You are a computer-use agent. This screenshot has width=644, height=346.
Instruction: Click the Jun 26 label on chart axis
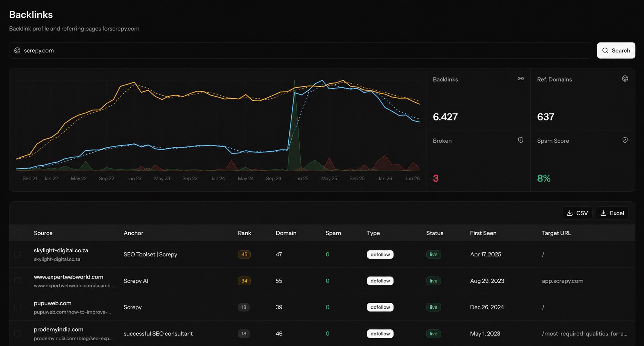click(413, 178)
